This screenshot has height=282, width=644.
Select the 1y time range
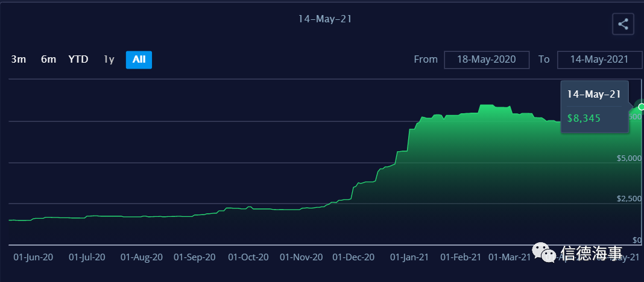click(109, 60)
